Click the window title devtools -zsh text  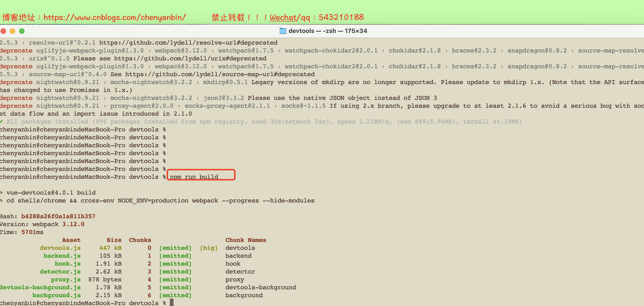pyautogui.click(x=328, y=31)
